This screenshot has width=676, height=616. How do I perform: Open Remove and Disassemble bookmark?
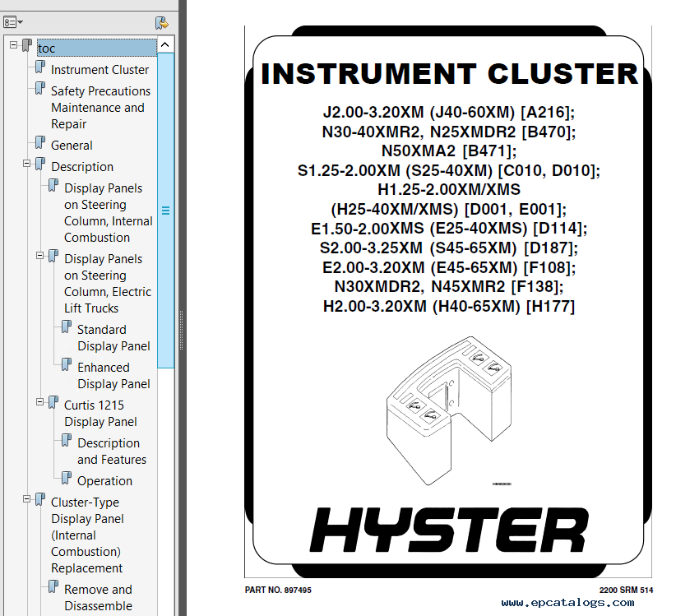99,597
